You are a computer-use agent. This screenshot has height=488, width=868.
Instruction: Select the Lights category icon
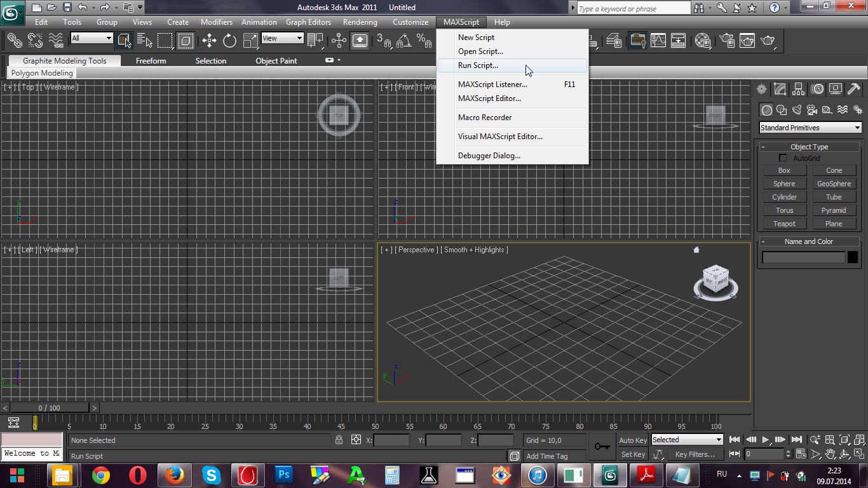click(x=797, y=110)
